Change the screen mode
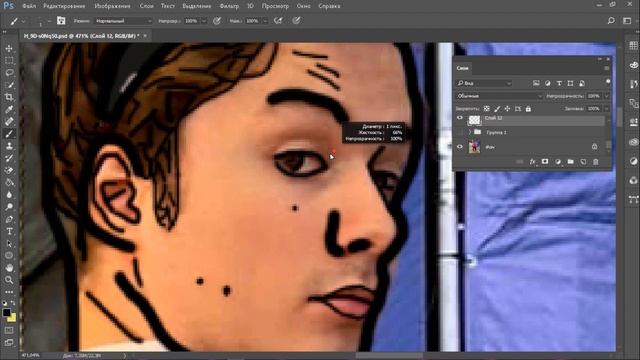The image size is (640, 360). pos(9,342)
